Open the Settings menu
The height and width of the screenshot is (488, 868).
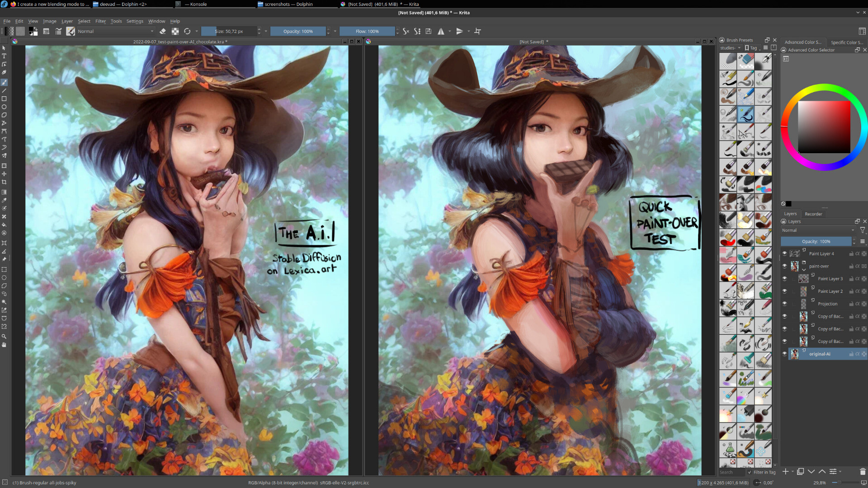(135, 21)
